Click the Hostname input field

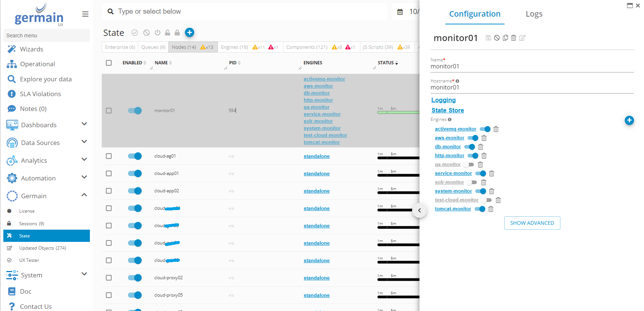click(532, 88)
